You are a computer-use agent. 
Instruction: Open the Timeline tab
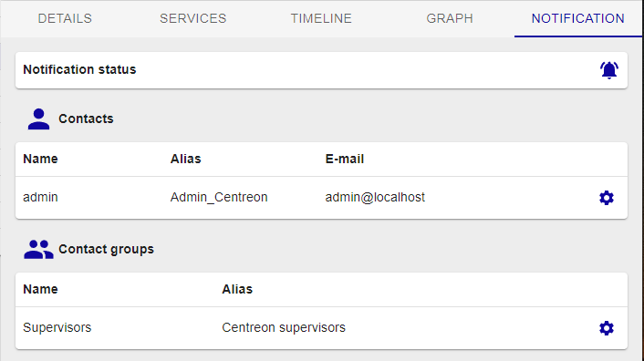tap(321, 18)
